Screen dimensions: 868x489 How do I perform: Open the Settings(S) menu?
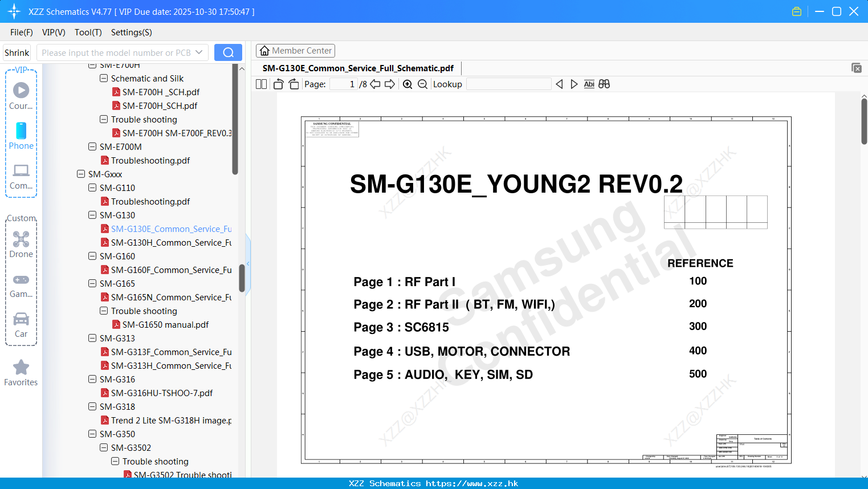tap(132, 32)
